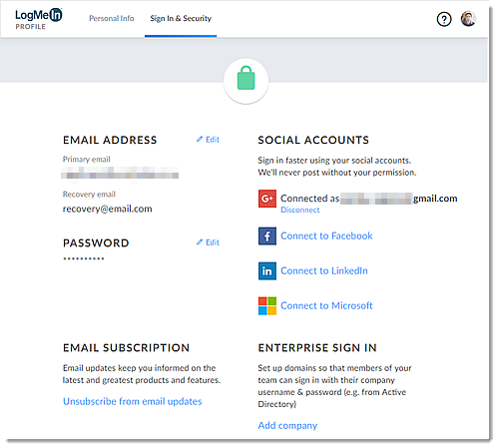Click the Facebook logo icon
Viewport: 499px width, 448px height.
pyautogui.click(x=267, y=236)
